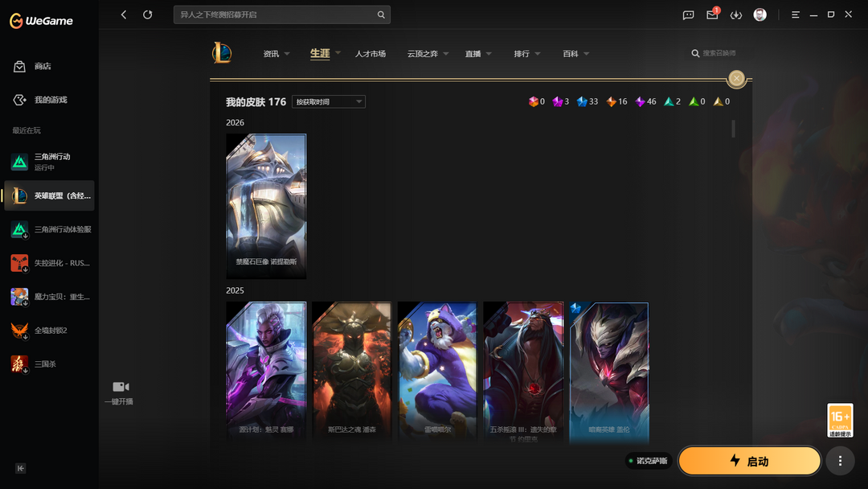The image size is (868, 489).
Task: Open the chat messages icon
Action: point(688,15)
